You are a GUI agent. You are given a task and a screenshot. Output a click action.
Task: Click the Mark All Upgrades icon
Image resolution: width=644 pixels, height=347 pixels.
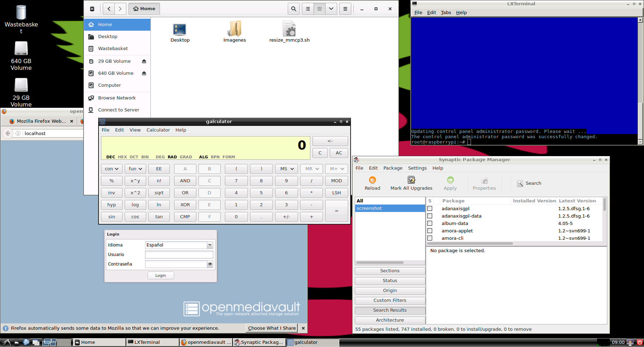411,180
